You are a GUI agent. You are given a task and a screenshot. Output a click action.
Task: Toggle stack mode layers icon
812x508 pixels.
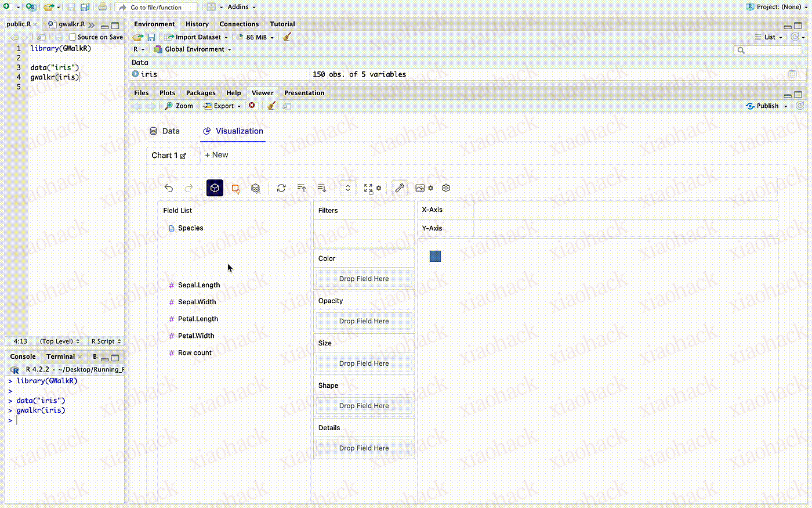coord(256,188)
